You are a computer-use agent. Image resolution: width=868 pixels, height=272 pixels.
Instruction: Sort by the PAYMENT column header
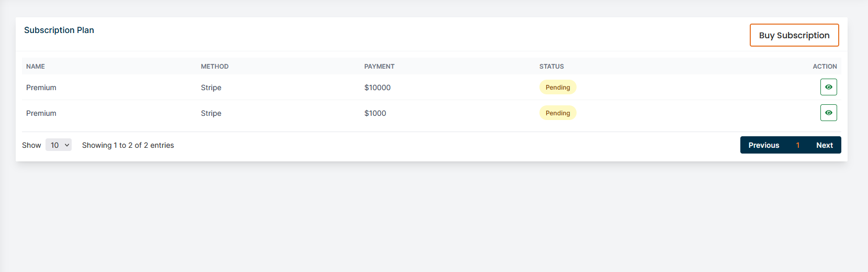379,67
